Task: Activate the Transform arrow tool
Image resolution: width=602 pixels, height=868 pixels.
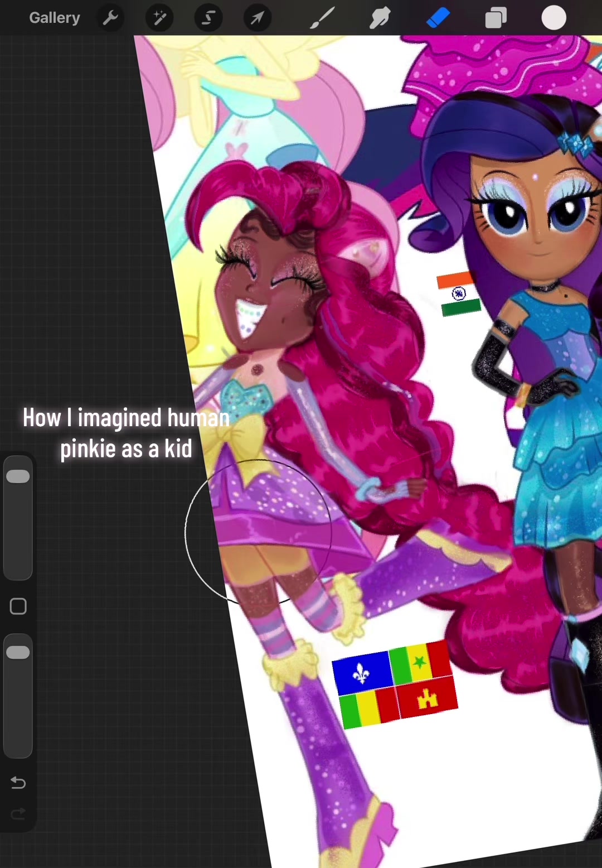Action: click(x=257, y=18)
